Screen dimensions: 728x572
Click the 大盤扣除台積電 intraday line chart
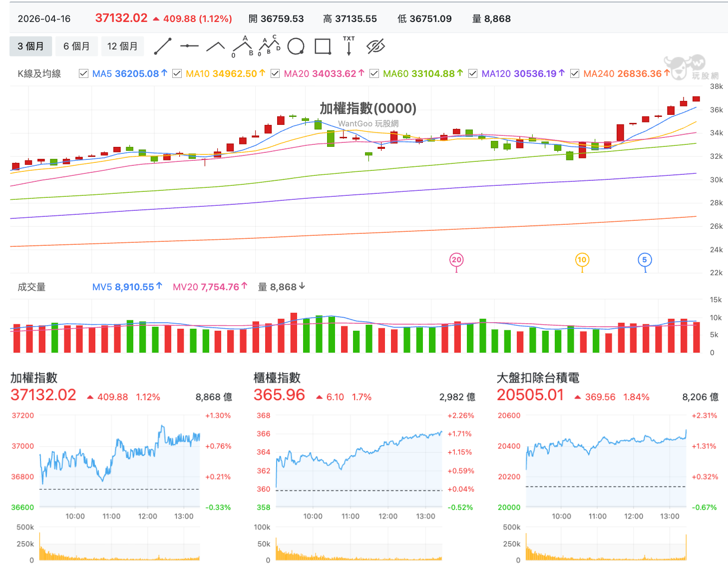point(606,462)
